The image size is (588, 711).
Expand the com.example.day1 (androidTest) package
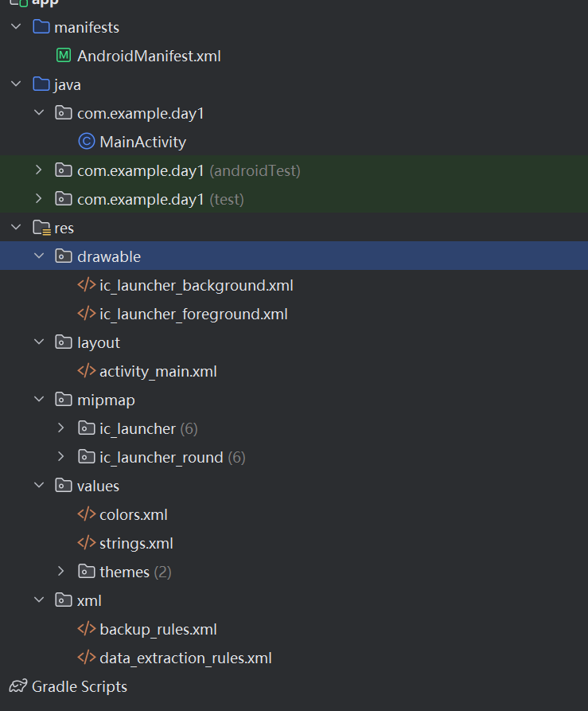[x=39, y=170]
